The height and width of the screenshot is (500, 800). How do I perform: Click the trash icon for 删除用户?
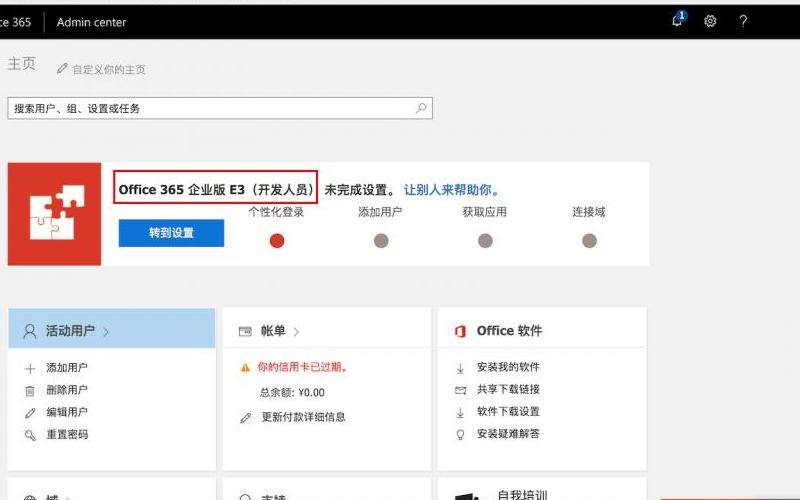pos(30,391)
